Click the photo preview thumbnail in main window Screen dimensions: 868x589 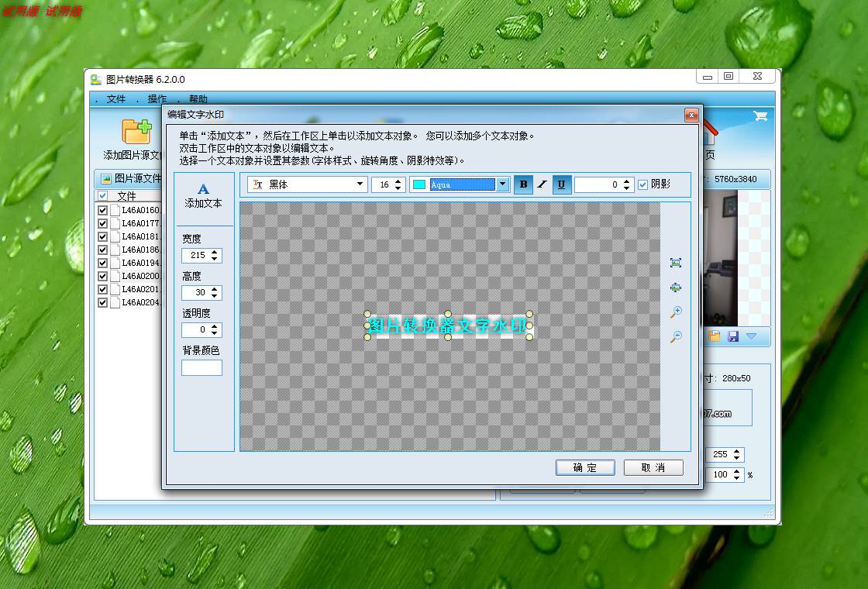721,258
